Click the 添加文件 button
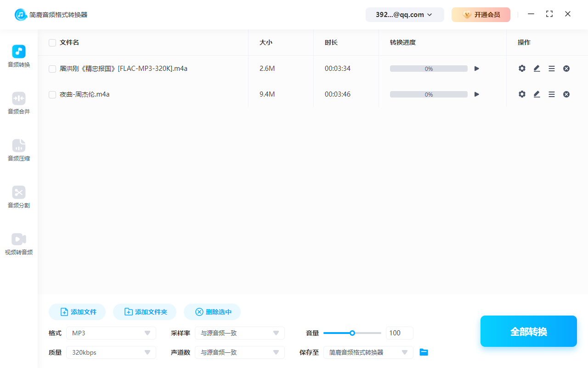 (77, 312)
